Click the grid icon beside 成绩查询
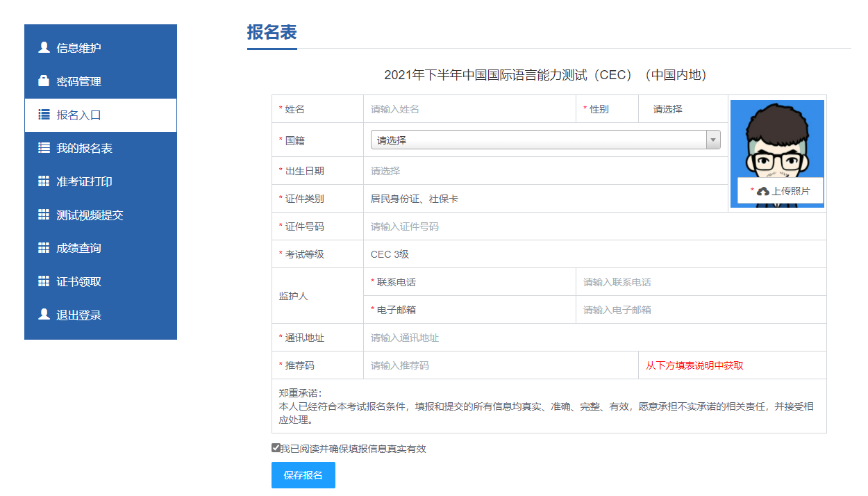This screenshot has width=868, height=496. (44, 248)
